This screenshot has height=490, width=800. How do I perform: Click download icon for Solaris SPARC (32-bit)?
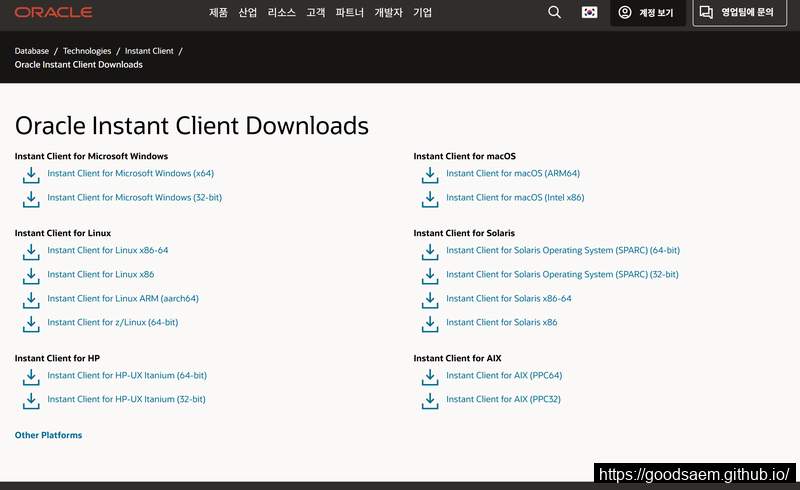[430, 276]
